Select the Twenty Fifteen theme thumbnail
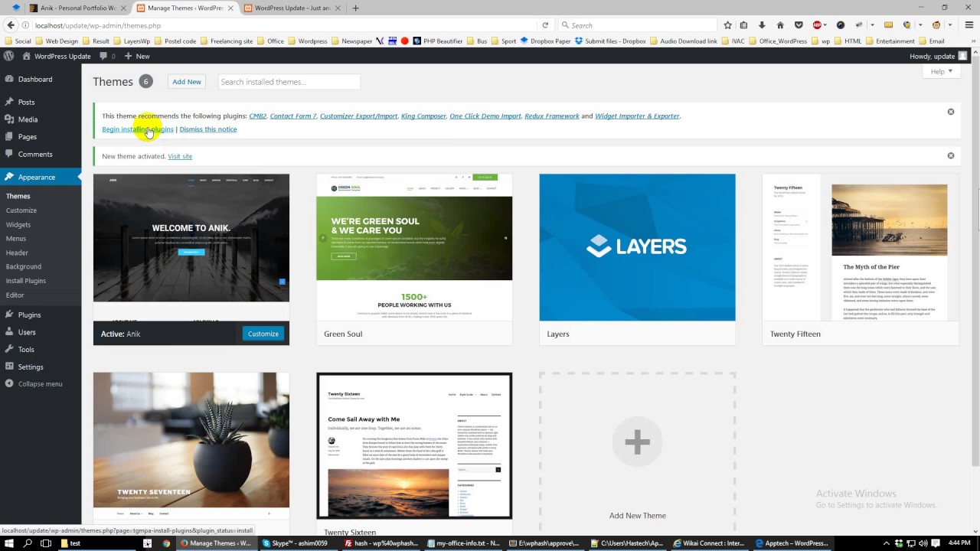This screenshot has height=551, width=980. 861,247
